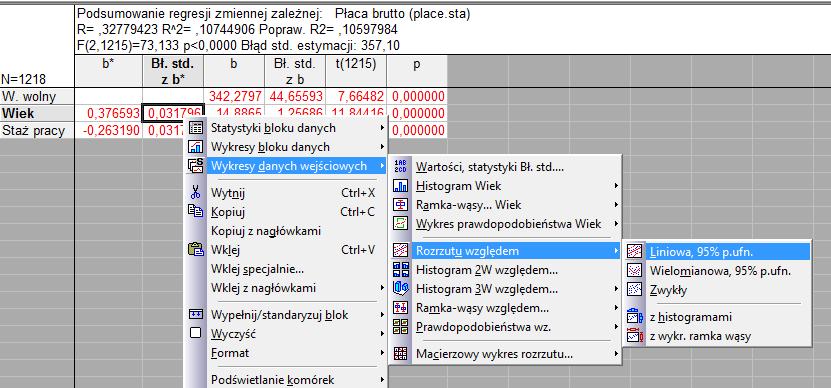Click the Histogram 3W względem icon
The height and width of the screenshot is (388, 831).
[401, 289]
